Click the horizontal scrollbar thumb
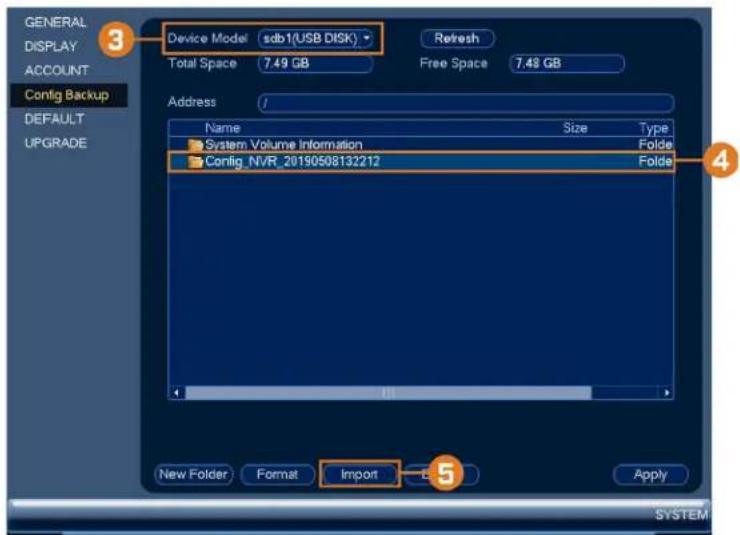Image resolution: width=740 pixels, height=535 pixels. coord(388,393)
